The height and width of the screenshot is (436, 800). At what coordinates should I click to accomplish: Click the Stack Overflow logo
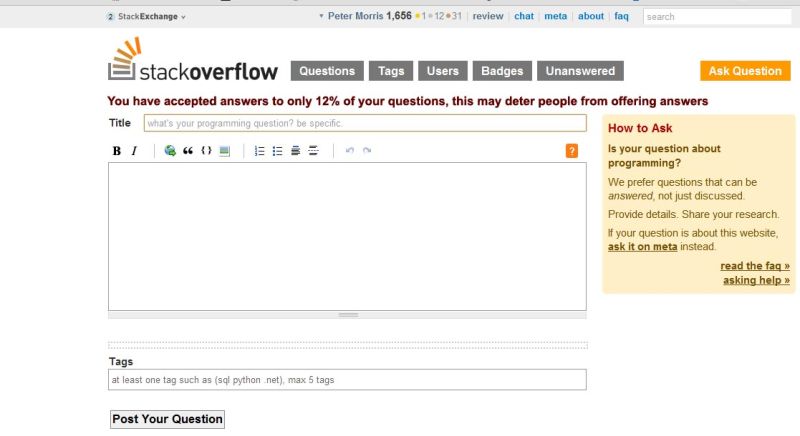click(x=193, y=60)
